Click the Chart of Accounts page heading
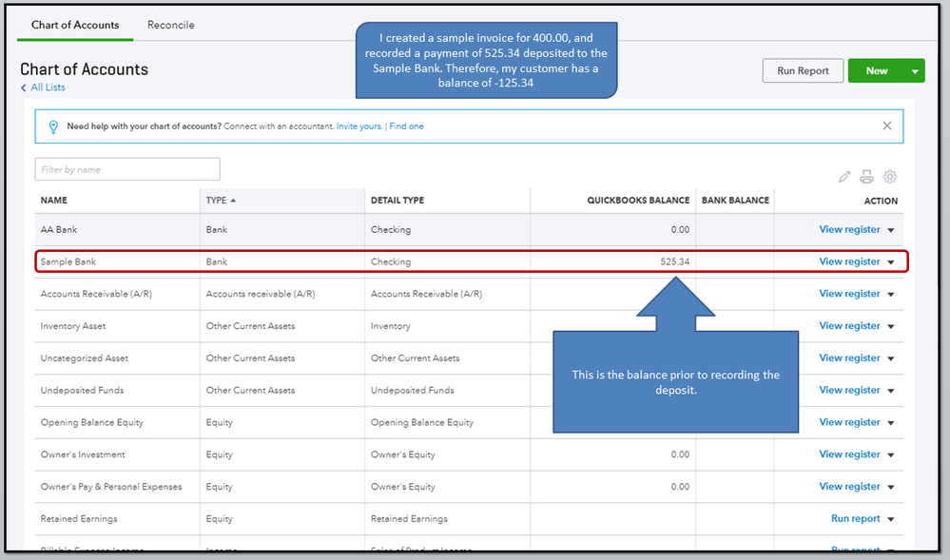Image resolution: width=950 pixels, height=560 pixels. [x=85, y=69]
